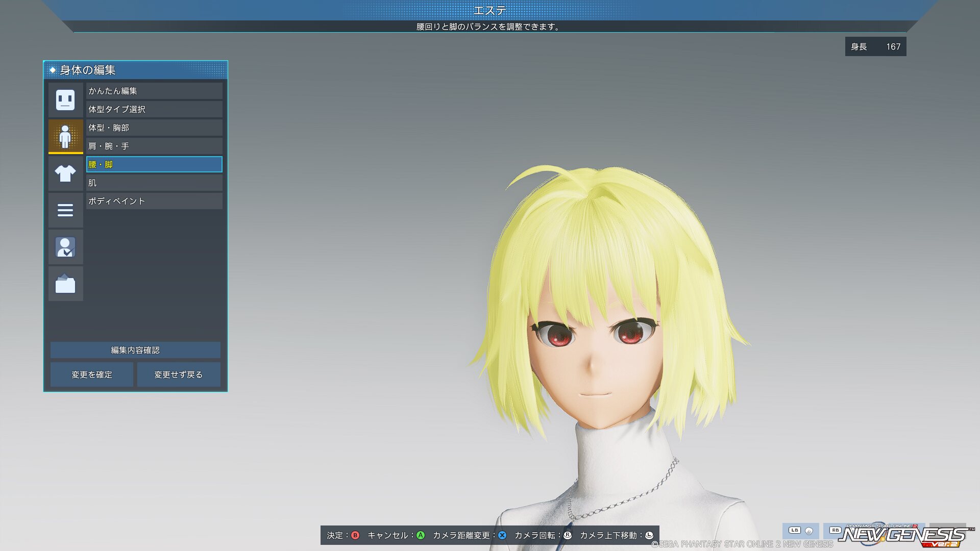Select 体型タイプ選択 menu entry
Viewport: 980px width, 551px height.
(x=154, y=109)
